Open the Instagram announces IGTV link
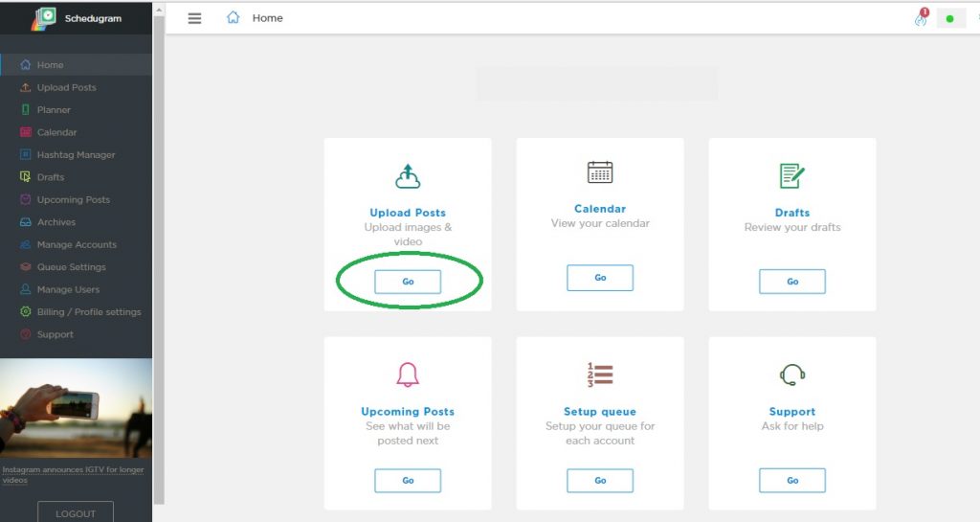This screenshot has height=522, width=980. [73, 474]
